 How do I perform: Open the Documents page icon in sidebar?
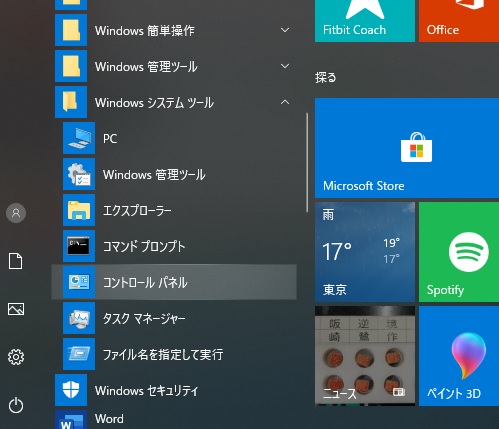pos(16,261)
